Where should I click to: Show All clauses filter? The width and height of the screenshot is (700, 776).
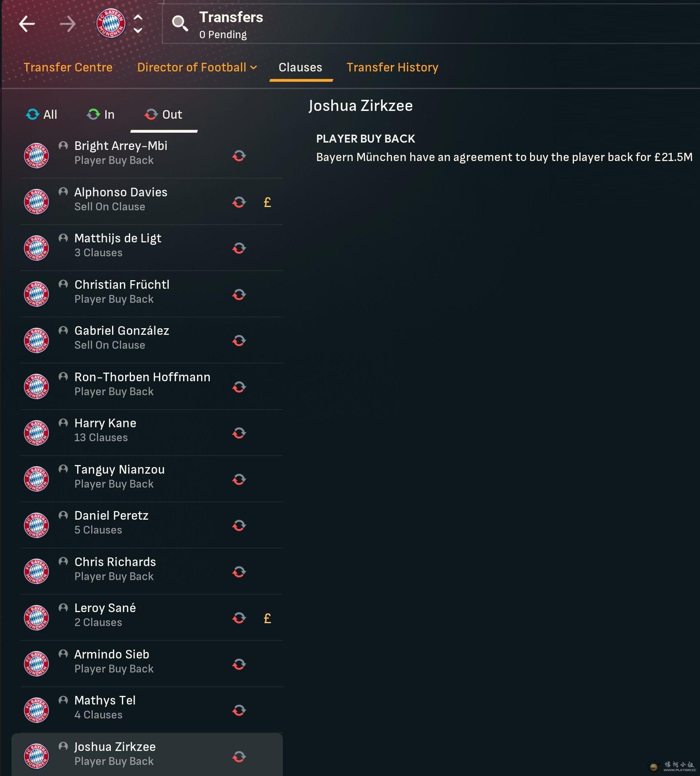coord(41,115)
